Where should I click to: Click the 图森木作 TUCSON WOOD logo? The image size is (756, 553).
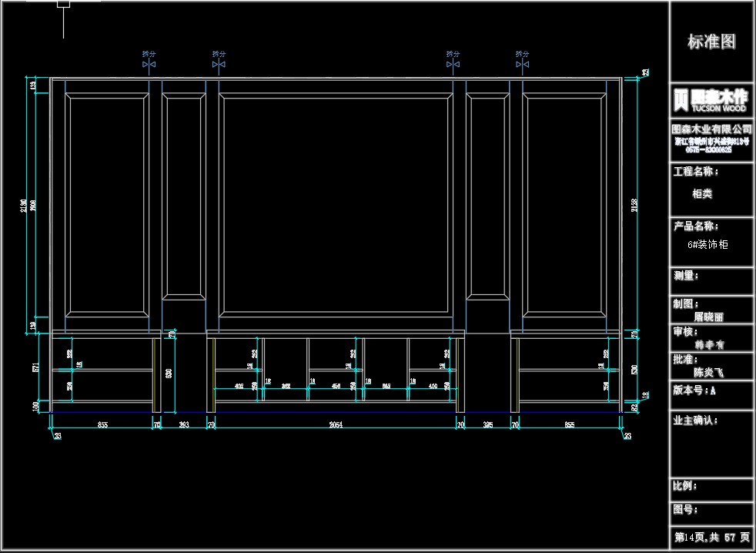(x=711, y=100)
